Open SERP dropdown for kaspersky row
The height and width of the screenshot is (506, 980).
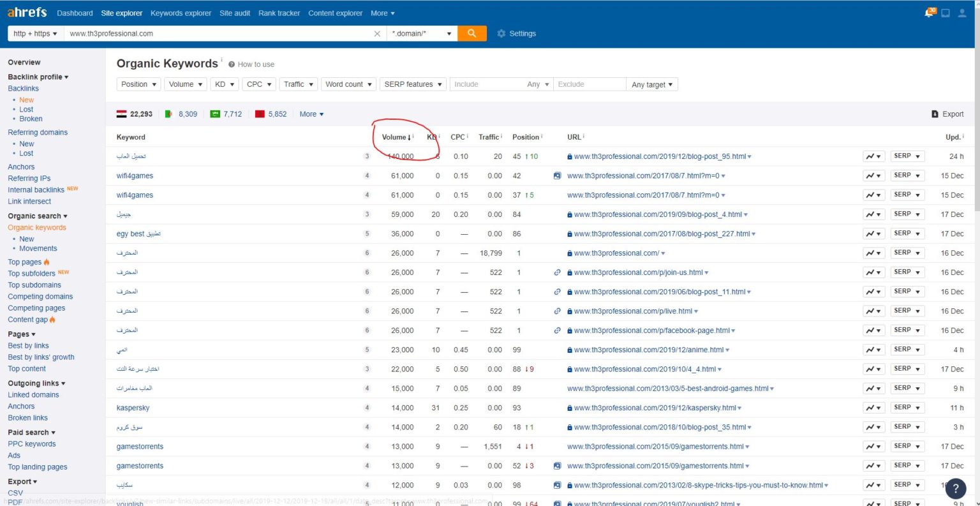coord(907,408)
